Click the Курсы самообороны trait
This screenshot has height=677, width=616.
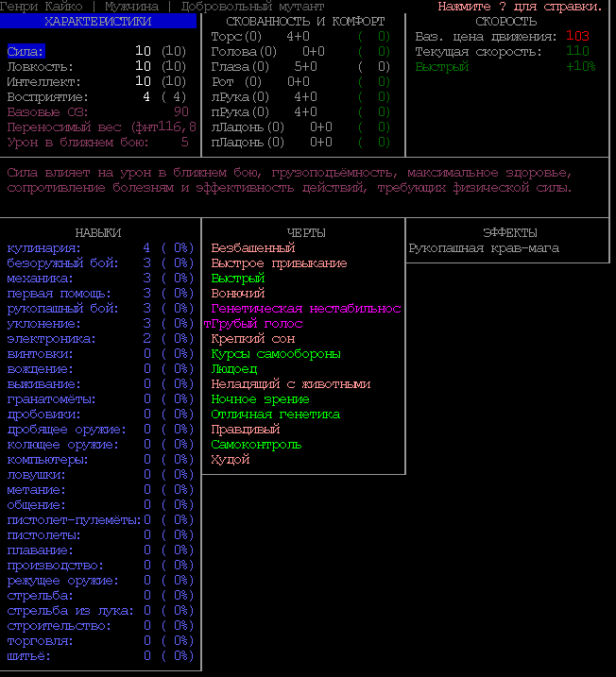coord(276,354)
